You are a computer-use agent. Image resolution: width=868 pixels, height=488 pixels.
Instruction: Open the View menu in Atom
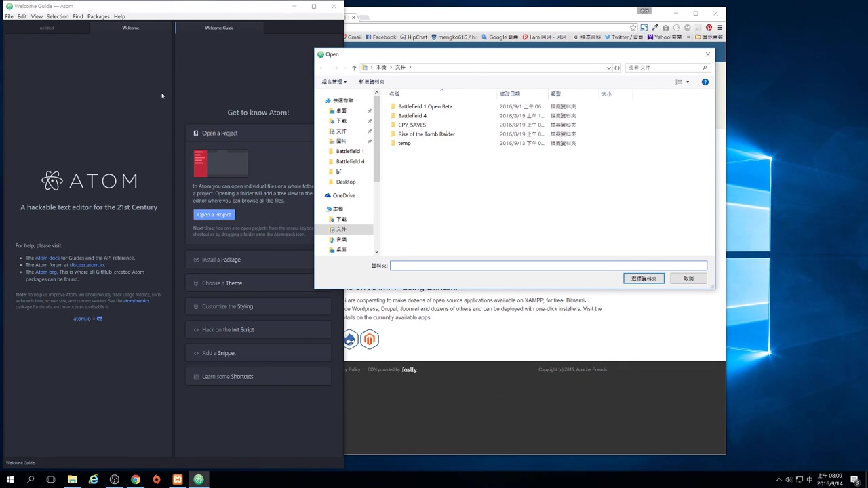(x=37, y=16)
